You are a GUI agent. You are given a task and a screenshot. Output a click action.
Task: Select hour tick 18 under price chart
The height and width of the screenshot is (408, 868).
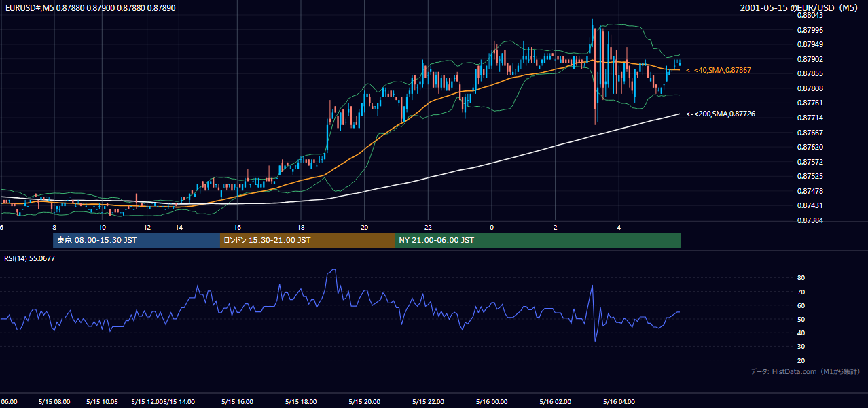tap(301, 227)
